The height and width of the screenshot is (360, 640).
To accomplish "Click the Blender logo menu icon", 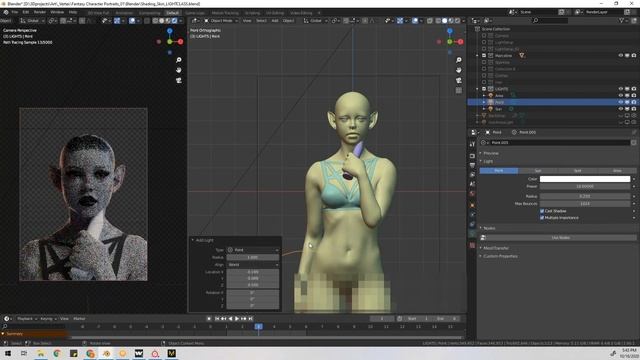I will point(6,12).
